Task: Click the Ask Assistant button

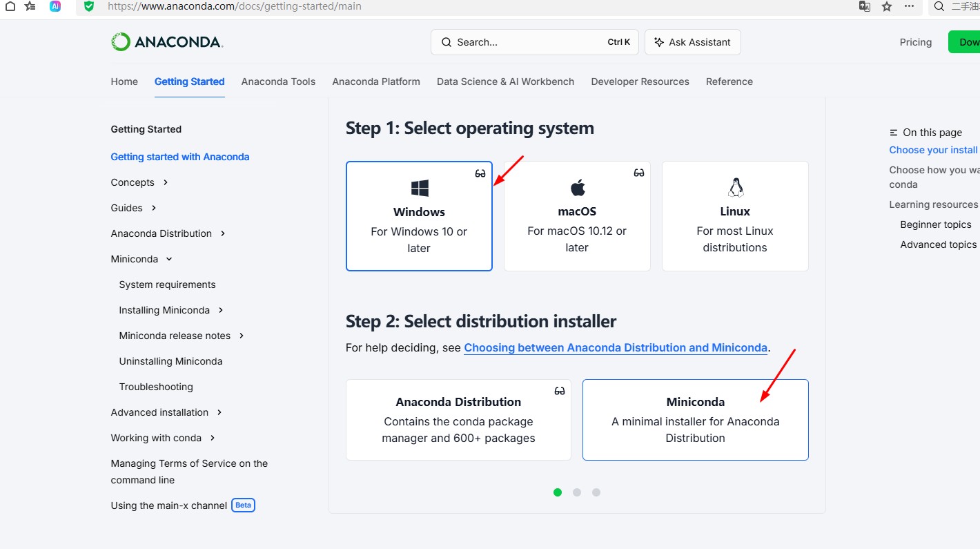Action: [693, 42]
